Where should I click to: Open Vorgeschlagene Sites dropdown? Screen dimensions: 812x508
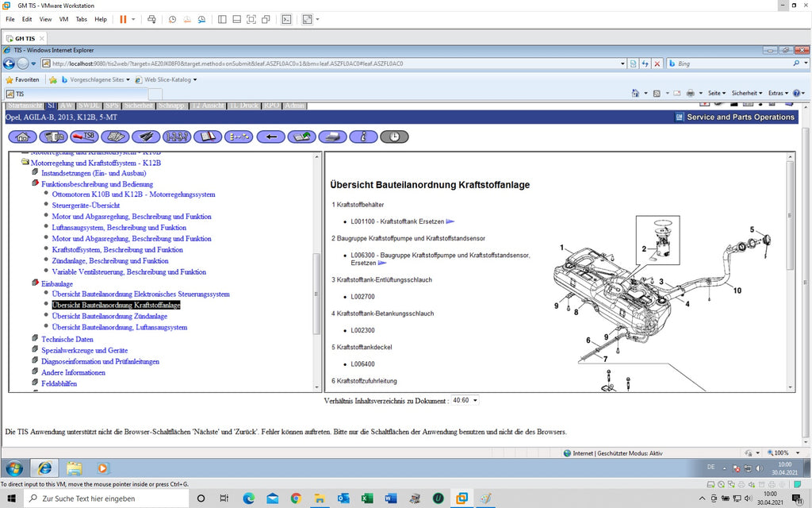(96, 80)
